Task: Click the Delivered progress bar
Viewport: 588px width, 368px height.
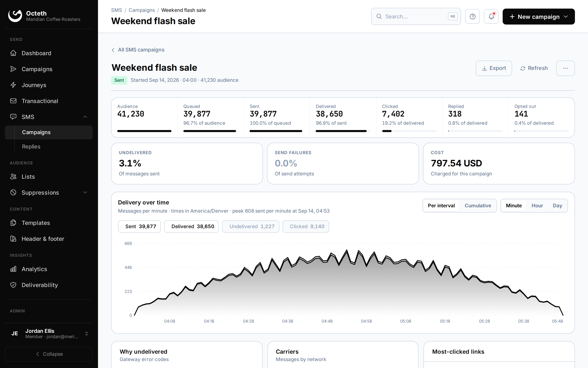Action: pos(343,131)
